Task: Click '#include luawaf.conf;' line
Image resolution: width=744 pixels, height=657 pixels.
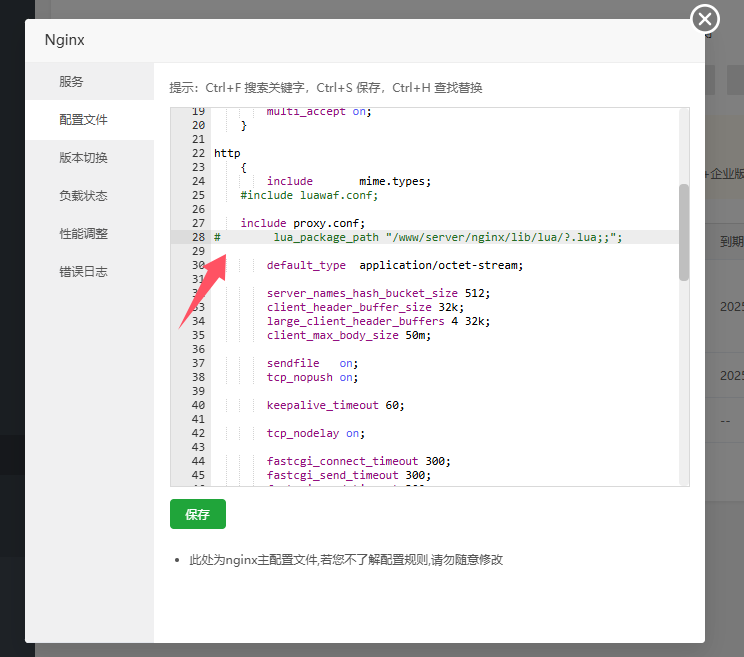Action: pyautogui.click(x=309, y=195)
